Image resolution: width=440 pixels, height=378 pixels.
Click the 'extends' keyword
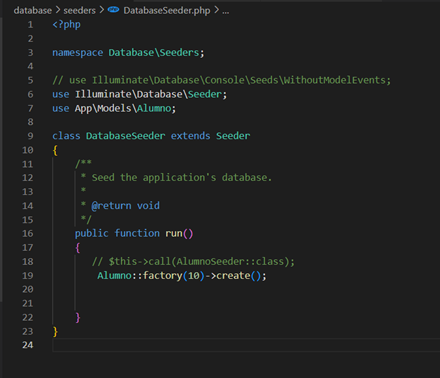(x=191, y=136)
